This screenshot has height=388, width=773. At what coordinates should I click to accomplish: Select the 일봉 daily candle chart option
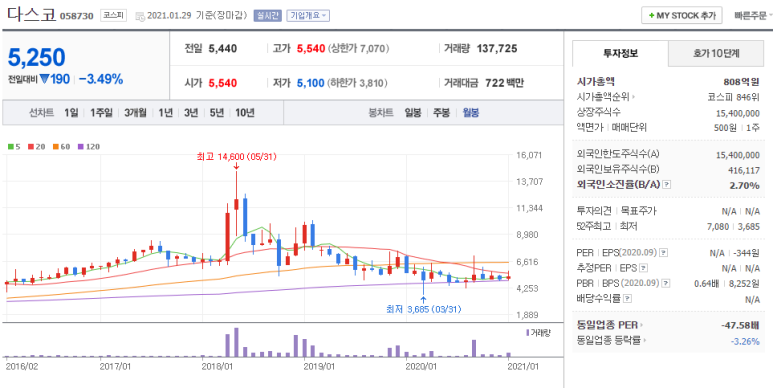[413, 113]
